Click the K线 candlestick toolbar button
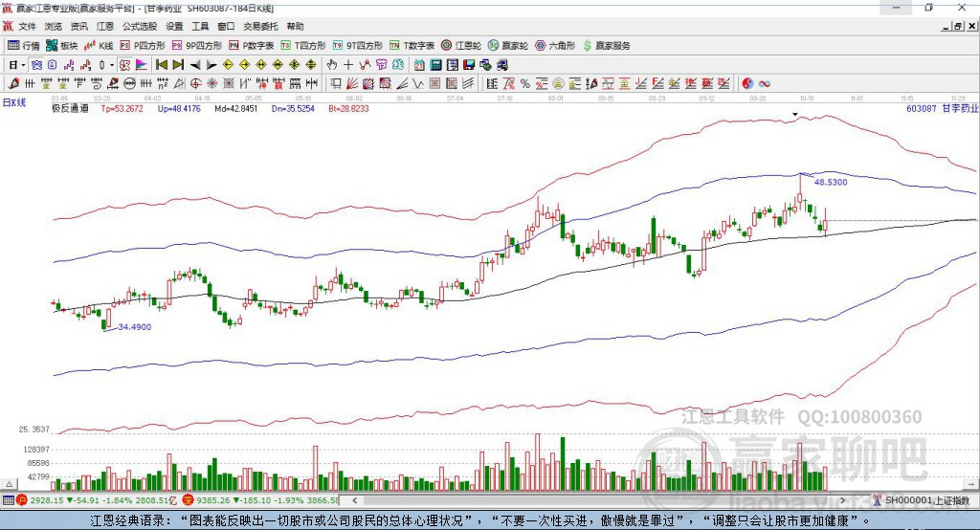Image resolution: width=980 pixels, height=530 pixels. 99,46
